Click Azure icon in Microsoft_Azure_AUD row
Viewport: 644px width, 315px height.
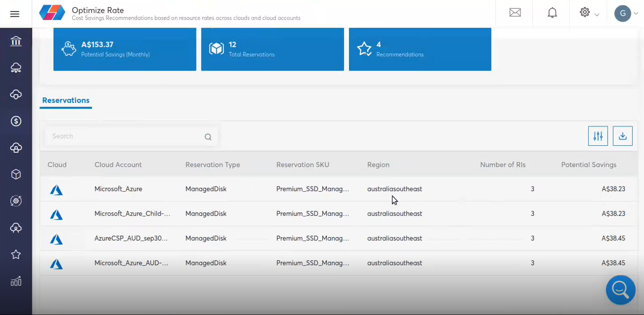pyautogui.click(x=56, y=264)
